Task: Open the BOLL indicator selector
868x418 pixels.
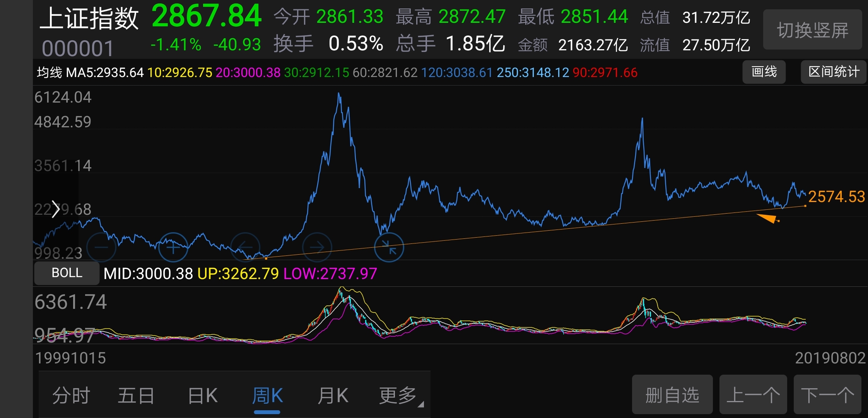Action: pyautogui.click(x=66, y=273)
